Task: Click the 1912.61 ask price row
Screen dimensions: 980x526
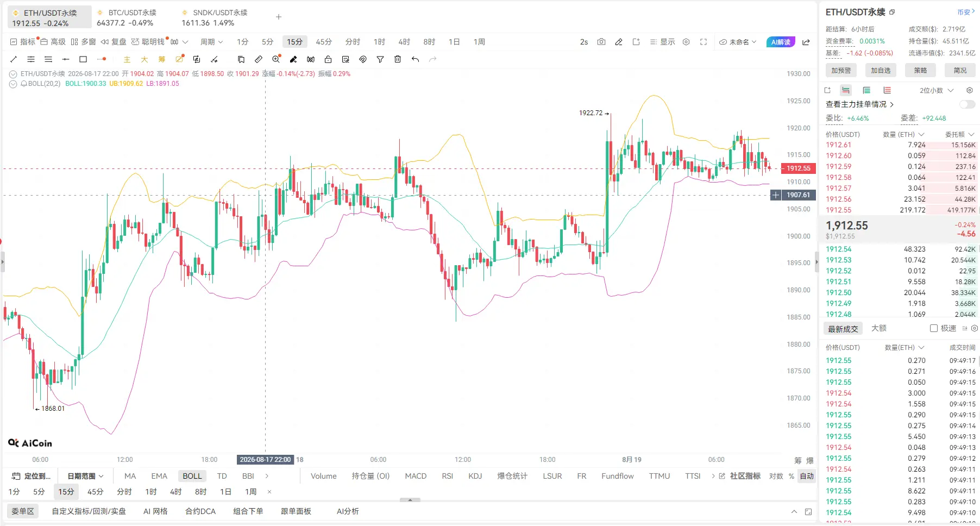Action: click(x=901, y=145)
